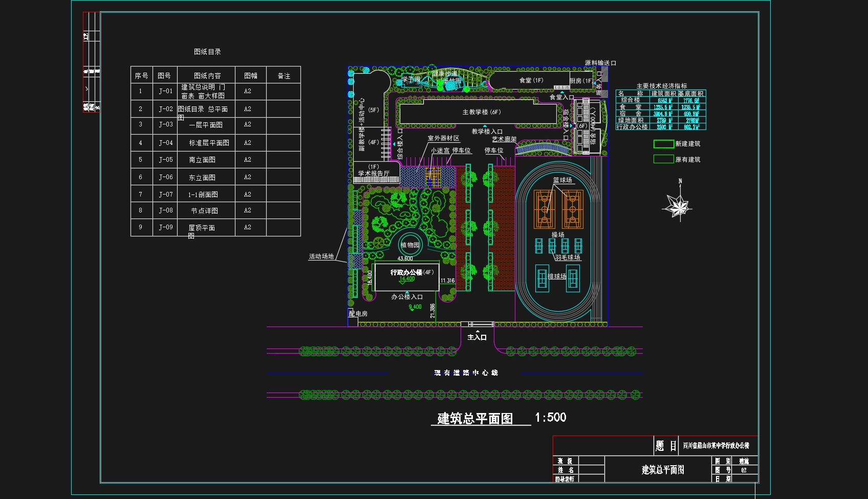Click the 小迷宫 label
The height and width of the screenshot is (499, 868).
pyautogui.click(x=440, y=150)
